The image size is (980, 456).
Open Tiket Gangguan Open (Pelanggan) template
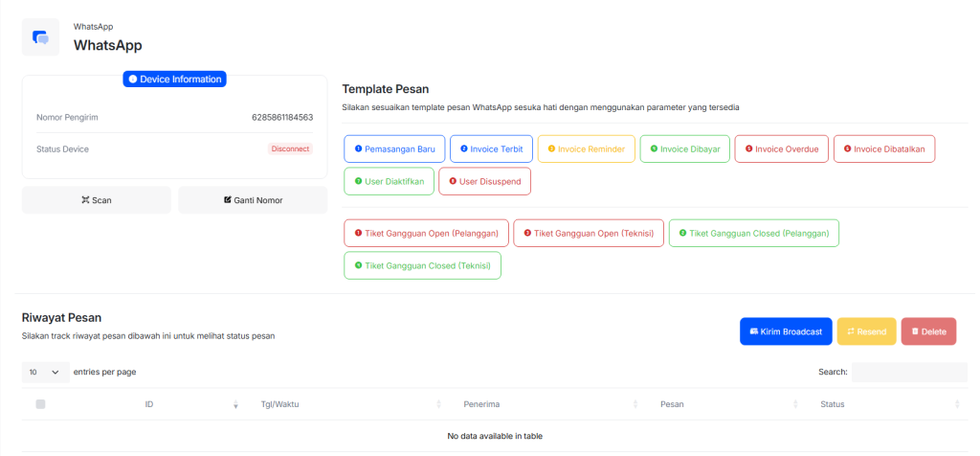pos(426,233)
